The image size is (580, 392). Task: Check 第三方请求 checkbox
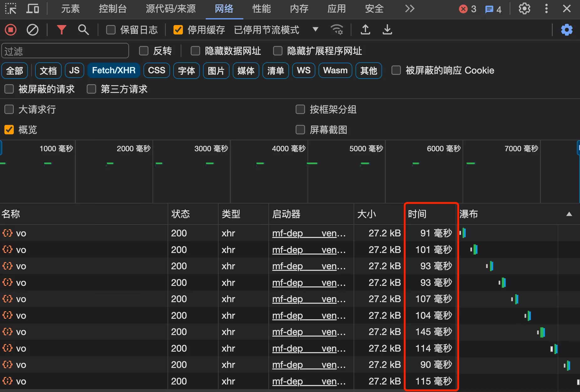91,89
